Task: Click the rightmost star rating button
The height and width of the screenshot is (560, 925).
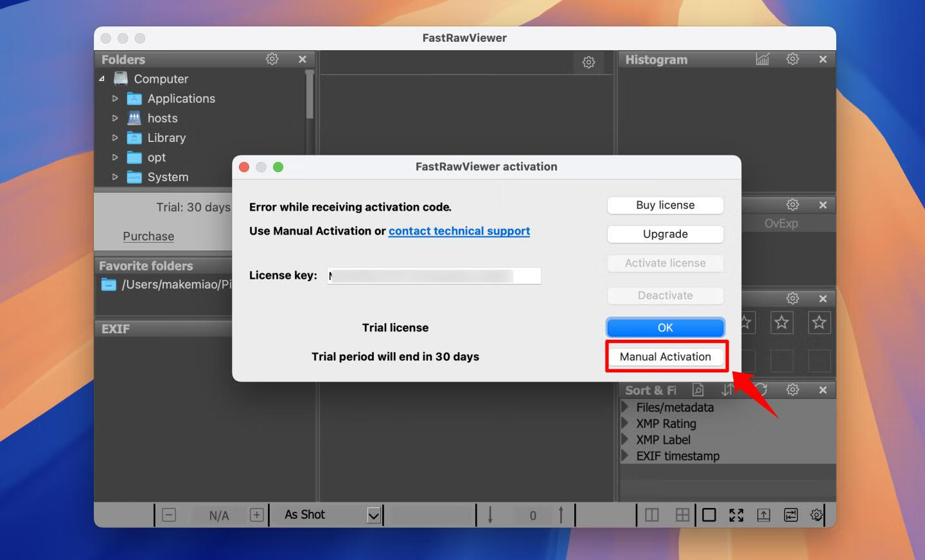Action: point(819,322)
